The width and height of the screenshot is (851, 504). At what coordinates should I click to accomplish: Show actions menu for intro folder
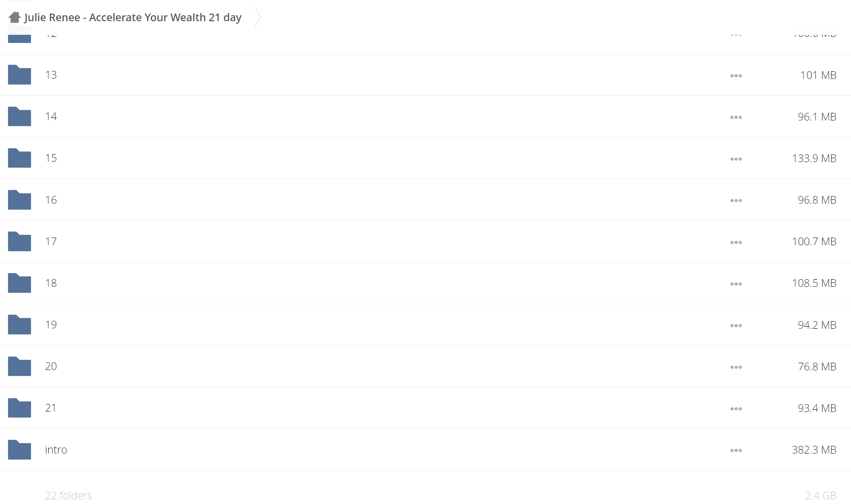(736, 451)
